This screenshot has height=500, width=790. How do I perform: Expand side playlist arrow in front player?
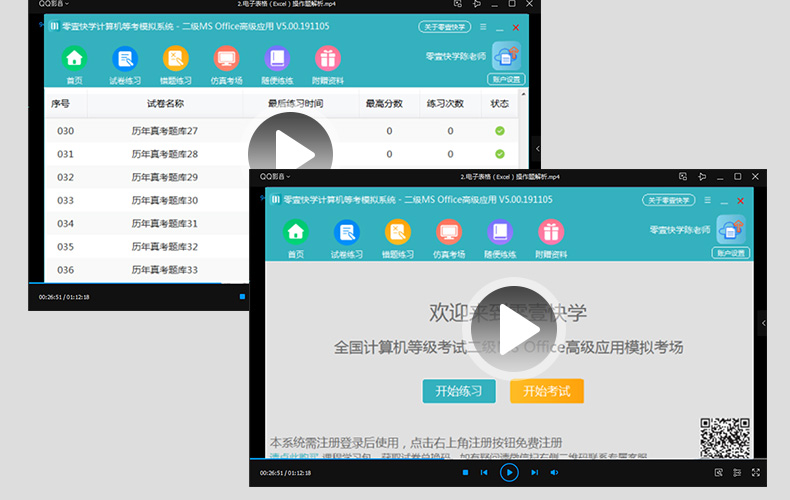pos(763,323)
